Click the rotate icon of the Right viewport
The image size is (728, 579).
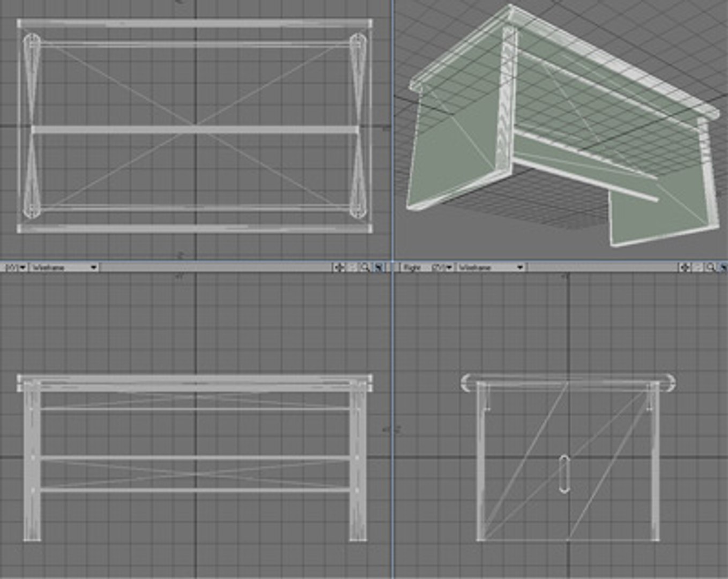click(698, 267)
